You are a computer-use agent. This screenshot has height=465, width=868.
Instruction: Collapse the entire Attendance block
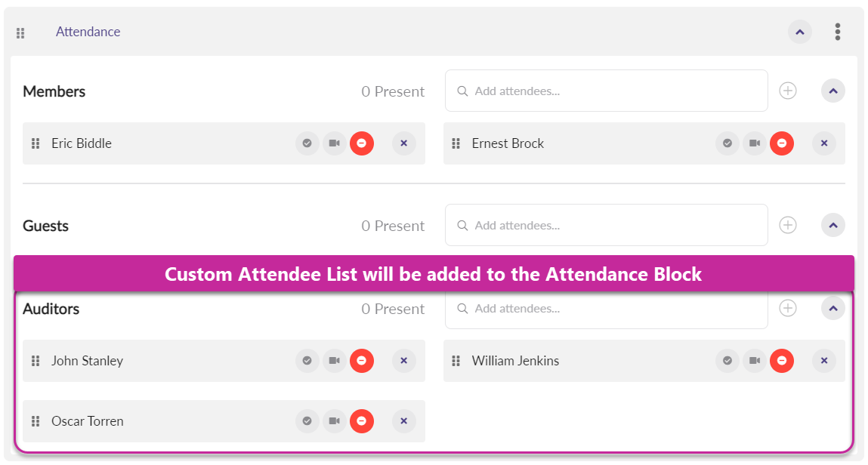800,32
